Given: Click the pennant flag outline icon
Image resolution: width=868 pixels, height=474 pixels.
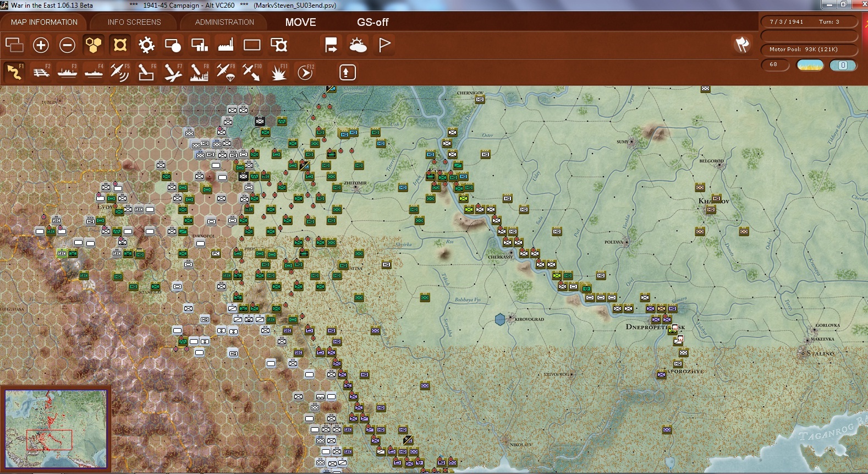Looking at the screenshot, I should coord(384,45).
